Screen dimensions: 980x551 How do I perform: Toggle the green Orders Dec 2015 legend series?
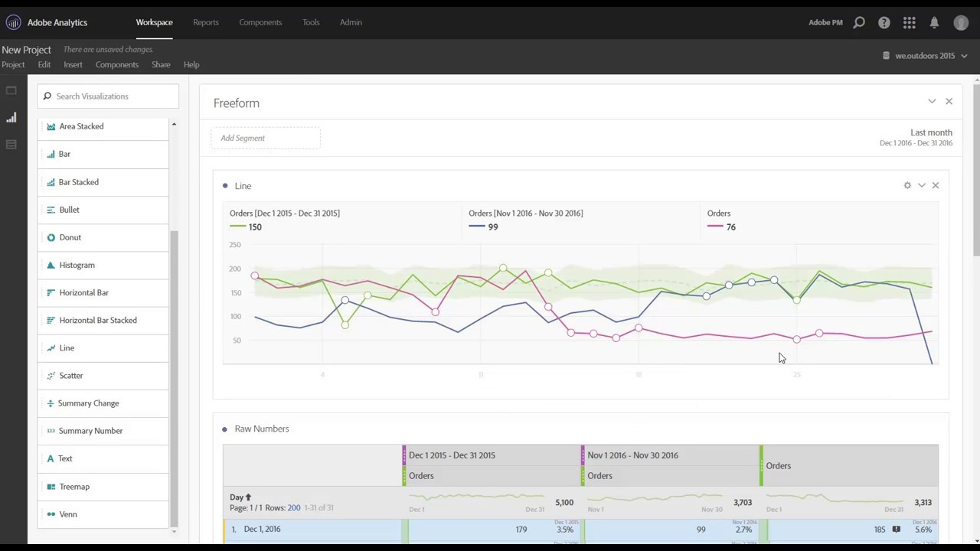285,220
